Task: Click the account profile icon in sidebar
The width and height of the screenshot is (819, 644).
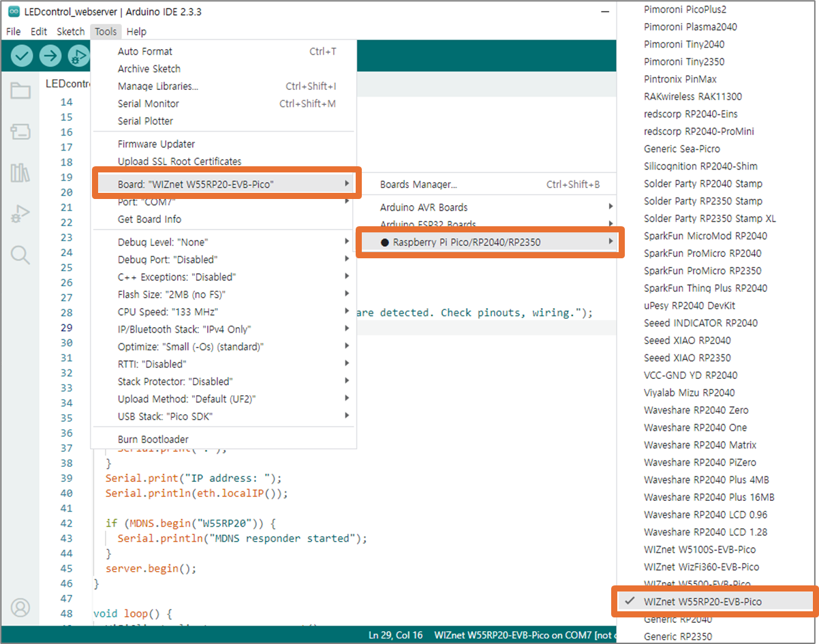Action: tap(20, 607)
